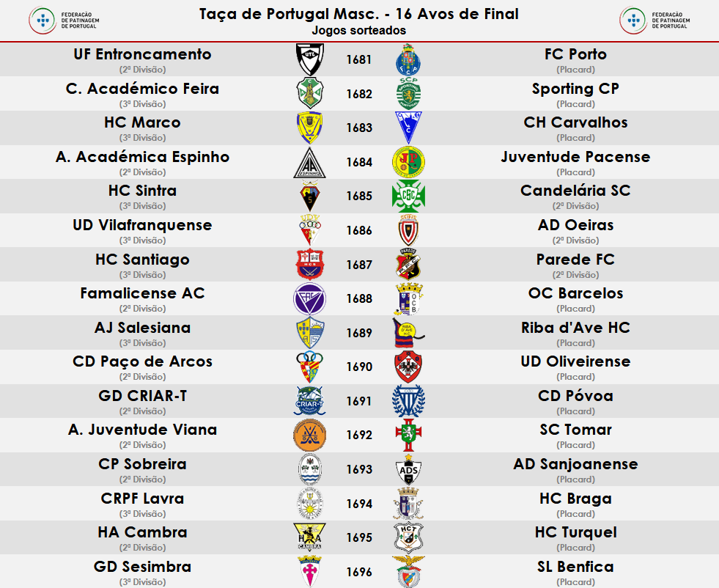Click match number 1687
Image resolution: width=719 pixels, height=588 pixels.
coord(359,265)
